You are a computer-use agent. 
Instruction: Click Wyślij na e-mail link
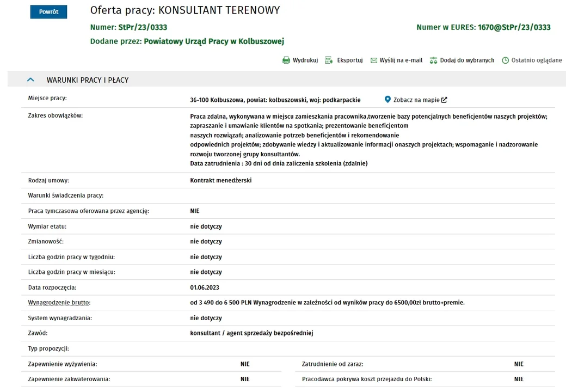[401, 60]
